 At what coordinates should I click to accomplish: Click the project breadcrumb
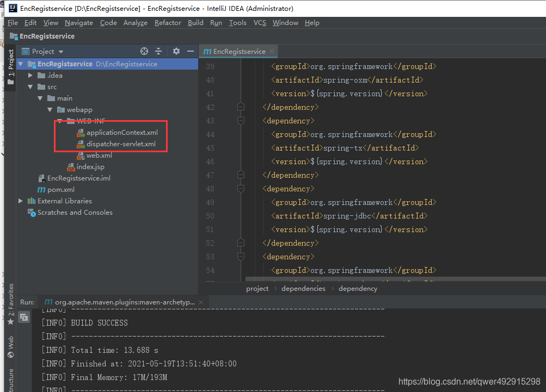point(257,289)
